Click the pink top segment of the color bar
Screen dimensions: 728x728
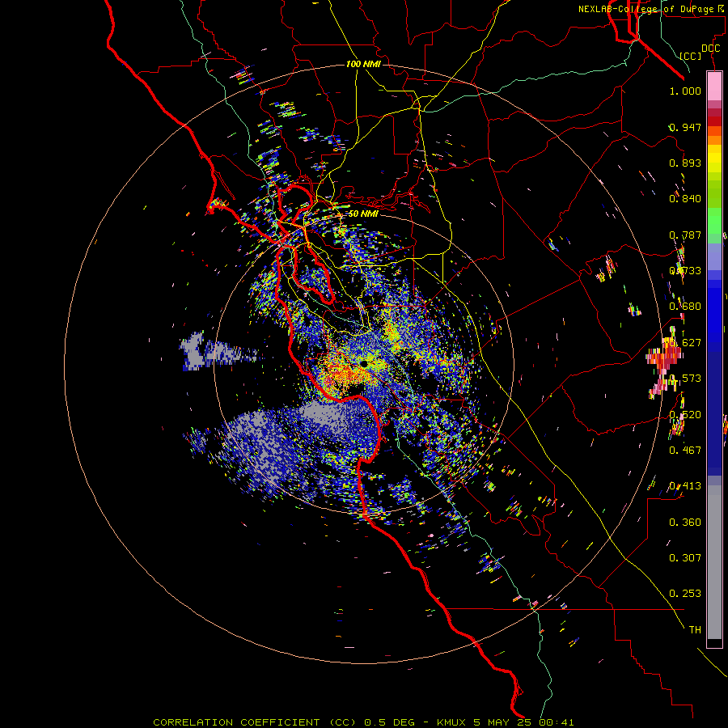point(714,87)
